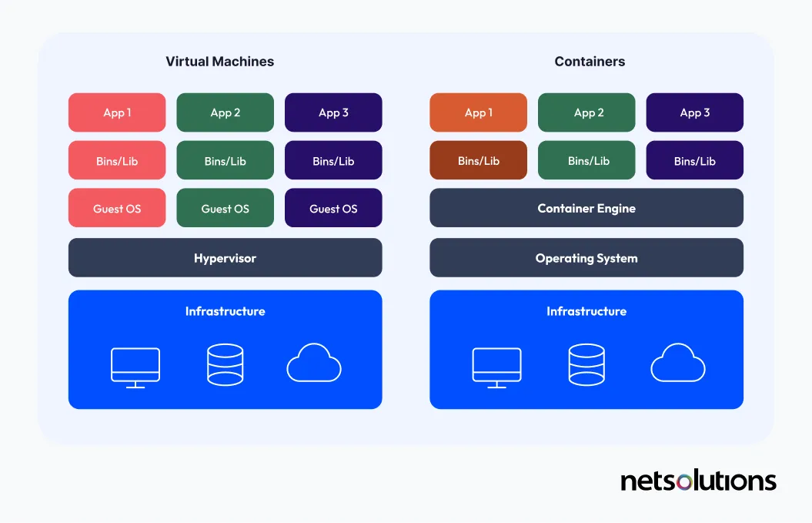Select the red App 1 box in Virtual Machines

click(x=117, y=112)
